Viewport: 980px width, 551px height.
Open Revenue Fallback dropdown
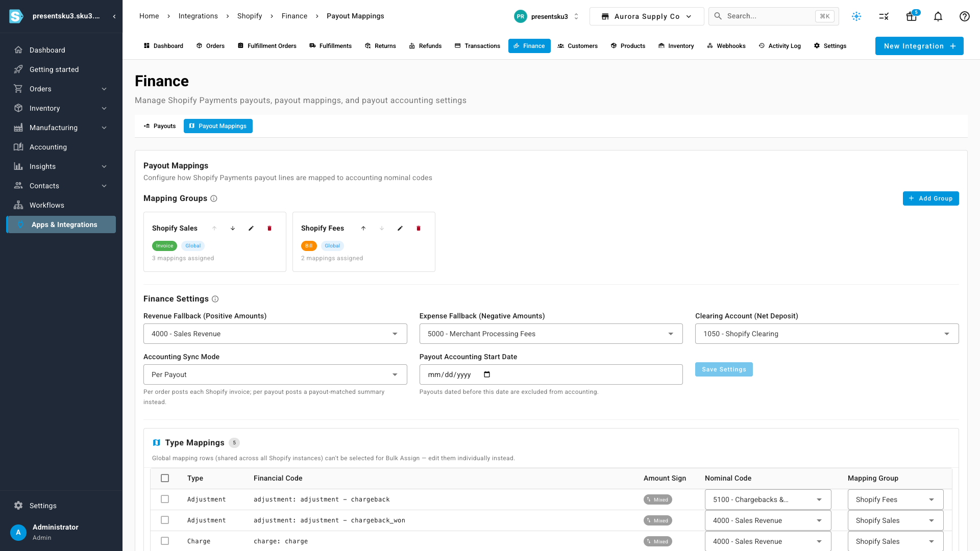pos(275,334)
